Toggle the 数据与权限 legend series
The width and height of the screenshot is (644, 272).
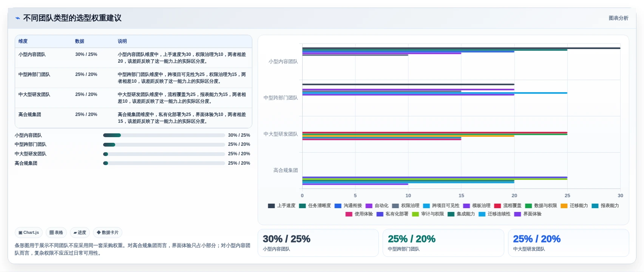541,206
